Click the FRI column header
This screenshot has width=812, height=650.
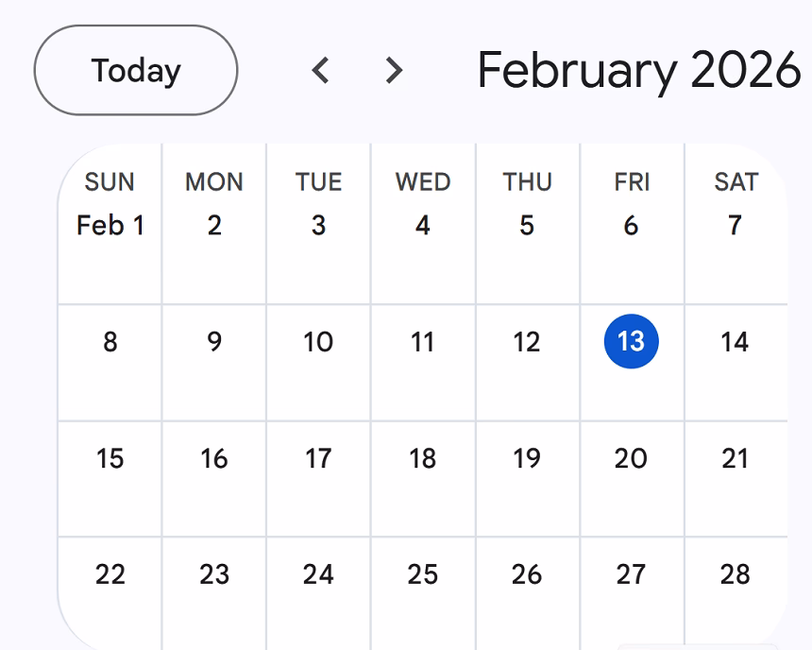pos(632,181)
